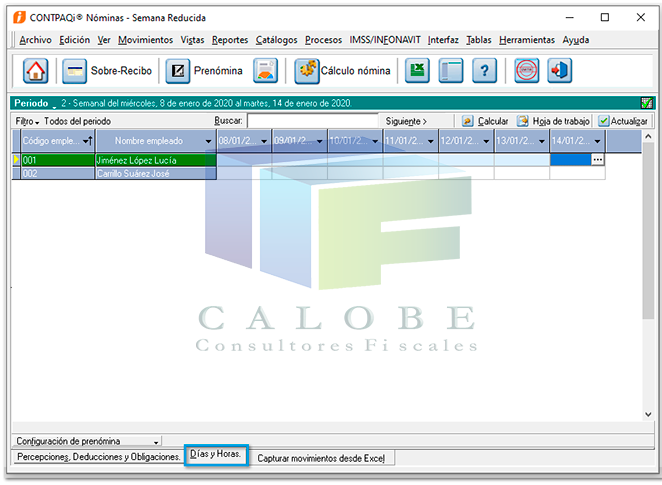662x485 pixels.
Task: Open the Tablas menu
Action: pos(479,40)
